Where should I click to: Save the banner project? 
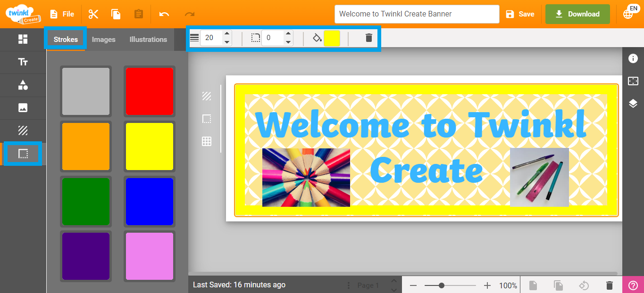point(520,14)
